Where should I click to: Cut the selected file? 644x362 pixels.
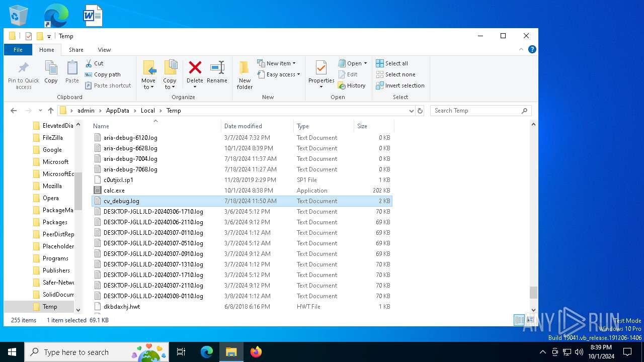point(94,63)
